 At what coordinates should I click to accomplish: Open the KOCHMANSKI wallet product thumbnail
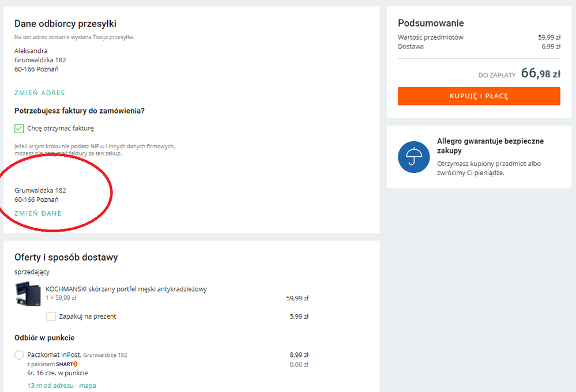(x=28, y=293)
